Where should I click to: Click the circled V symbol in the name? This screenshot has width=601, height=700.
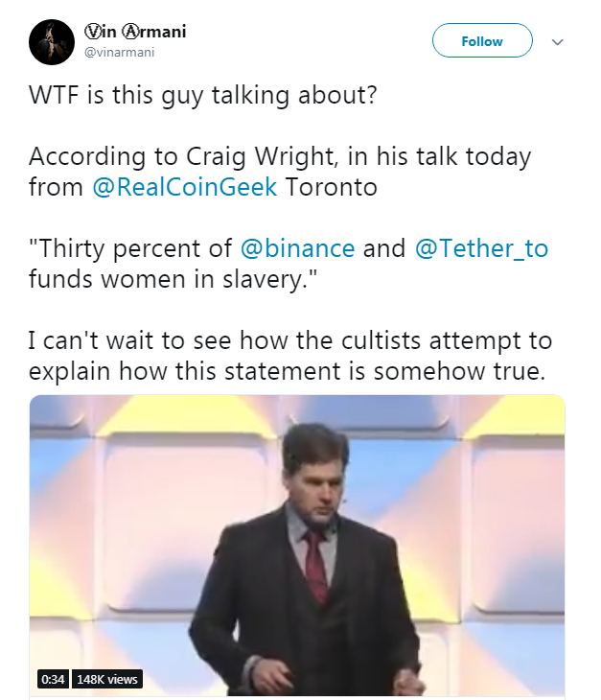pyautogui.click(x=94, y=32)
